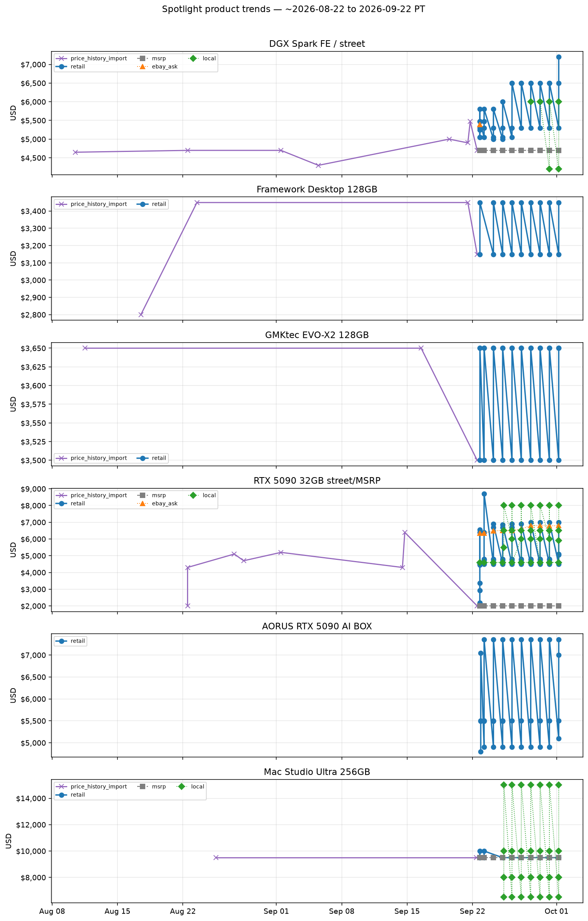Click the 'Aug 15' x-axis date label

coord(117,911)
